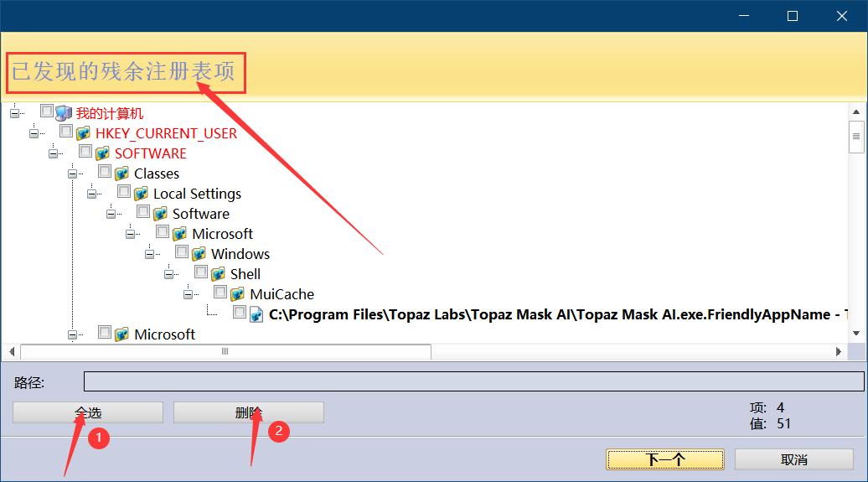Click the horizontal scrollbar right arrow
868x482 pixels.
(x=839, y=351)
